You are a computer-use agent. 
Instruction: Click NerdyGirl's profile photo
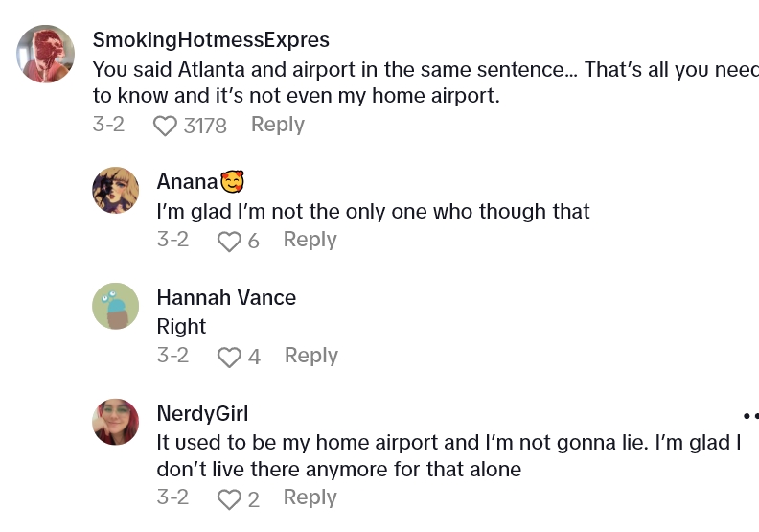(x=116, y=422)
